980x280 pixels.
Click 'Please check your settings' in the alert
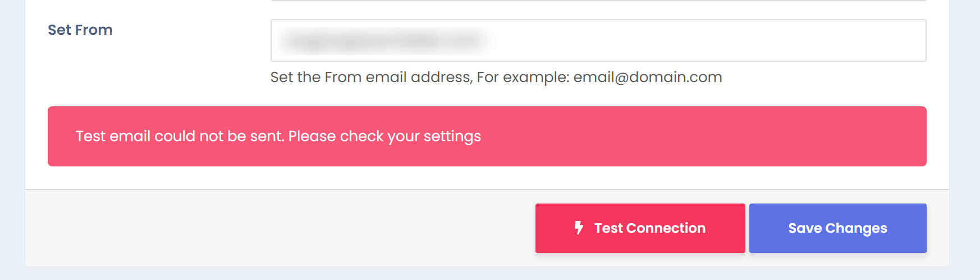[x=384, y=136]
